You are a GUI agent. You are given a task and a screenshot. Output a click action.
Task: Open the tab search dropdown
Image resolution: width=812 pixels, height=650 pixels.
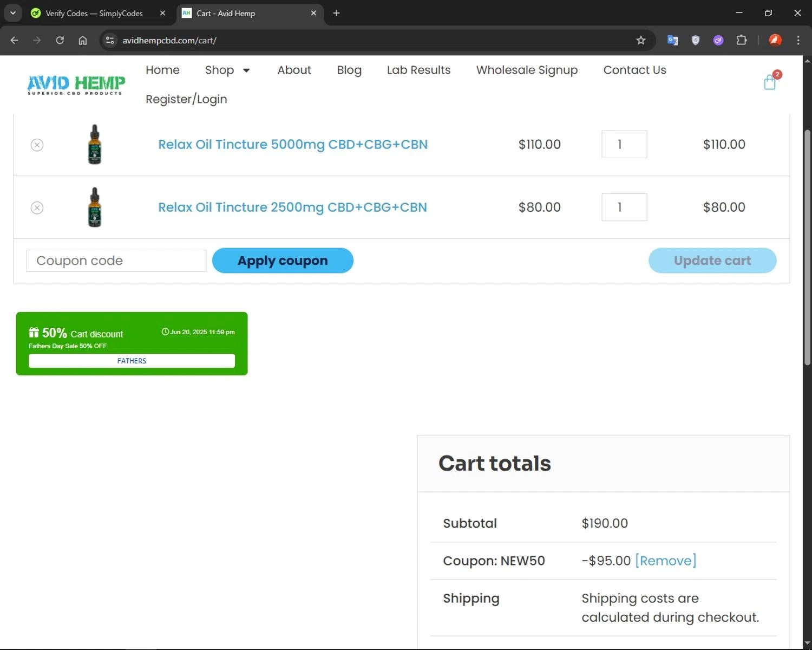pos(12,13)
